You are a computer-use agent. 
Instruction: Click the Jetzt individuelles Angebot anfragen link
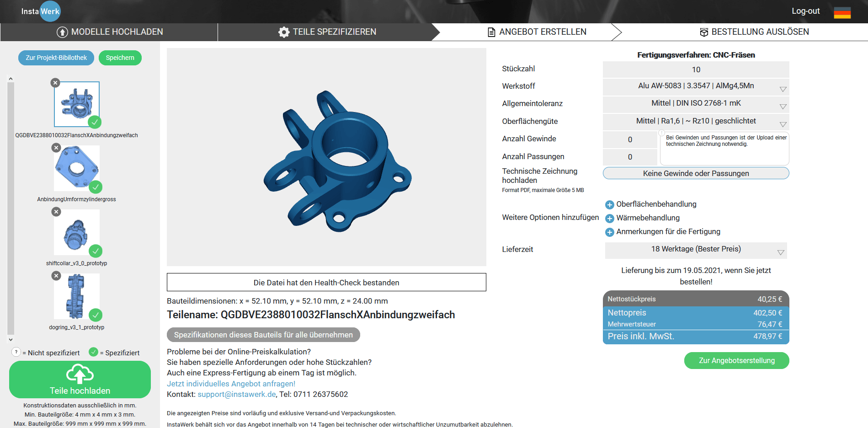coord(231,384)
